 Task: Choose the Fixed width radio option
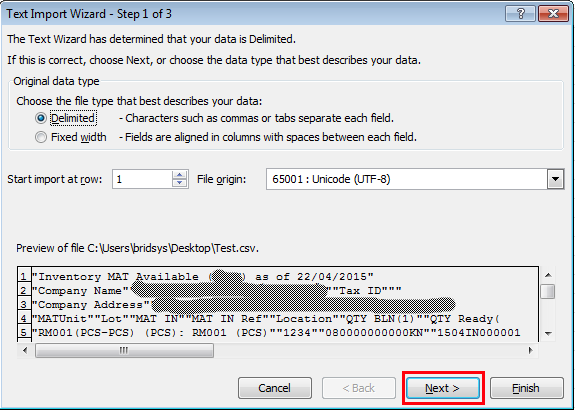click(x=41, y=137)
